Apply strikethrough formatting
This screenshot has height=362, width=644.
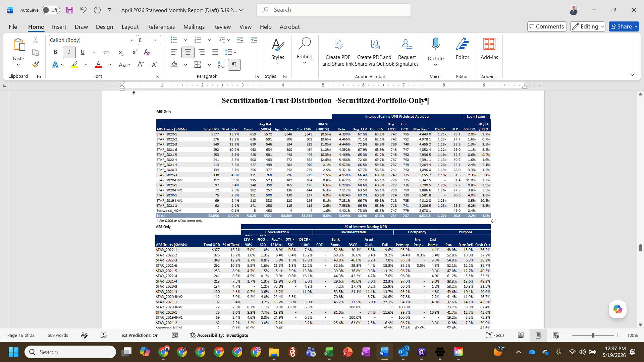(x=107, y=52)
